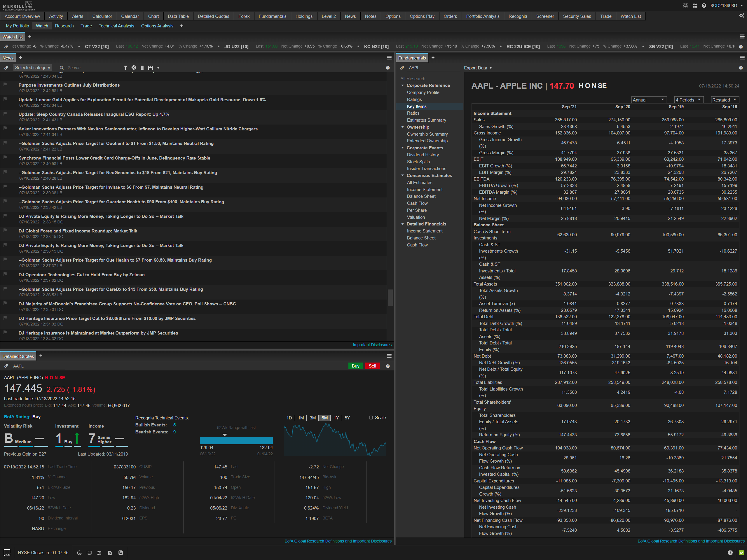Click the news filter funnel icon

pyautogui.click(x=125, y=68)
